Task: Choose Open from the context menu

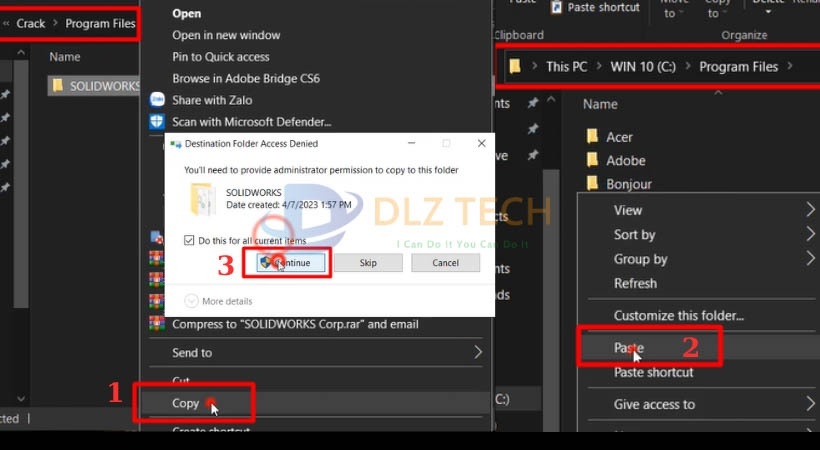Action: pyautogui.click(x=187, y=14)
